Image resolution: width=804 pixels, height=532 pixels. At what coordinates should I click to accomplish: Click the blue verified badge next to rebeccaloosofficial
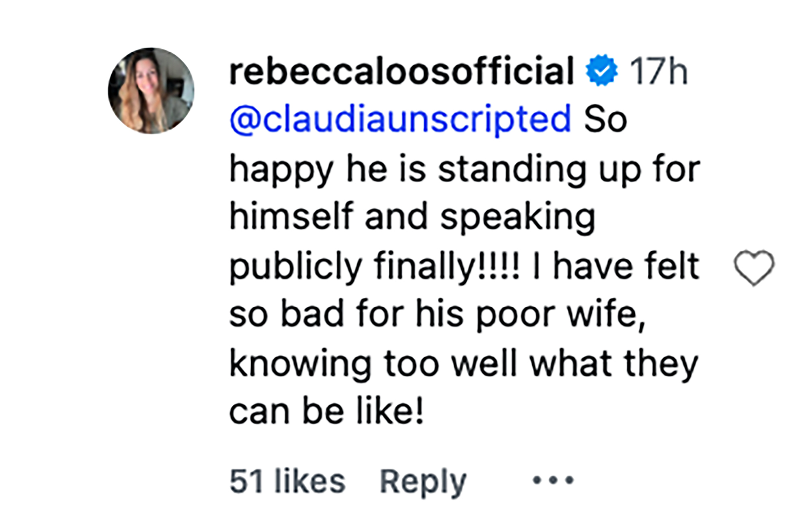tap(601, 71)
